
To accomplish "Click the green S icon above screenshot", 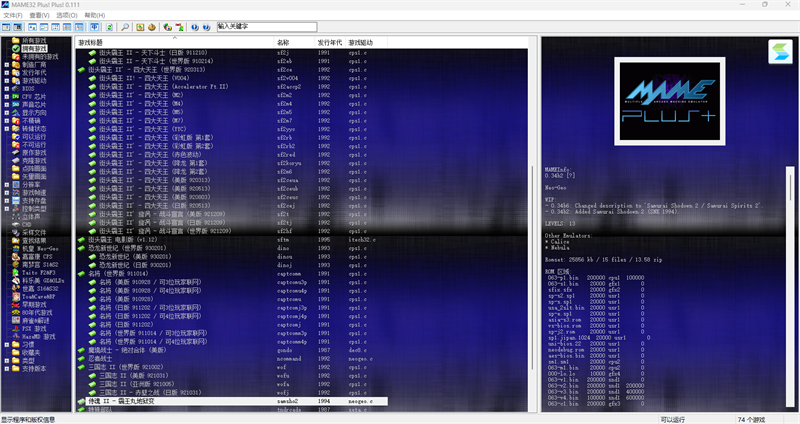I will click(780, 52).
